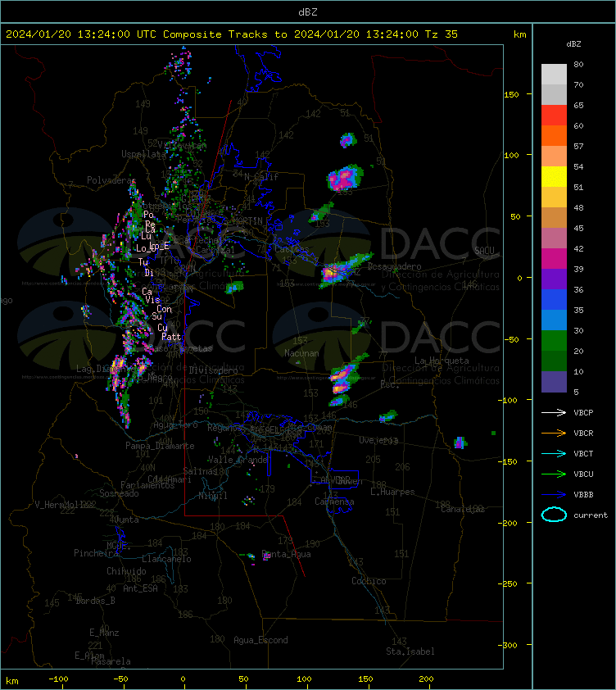Screen dimensions: 616x690
Task: Click the 'VBCP' legend label
Action: [x=583, y=413]
